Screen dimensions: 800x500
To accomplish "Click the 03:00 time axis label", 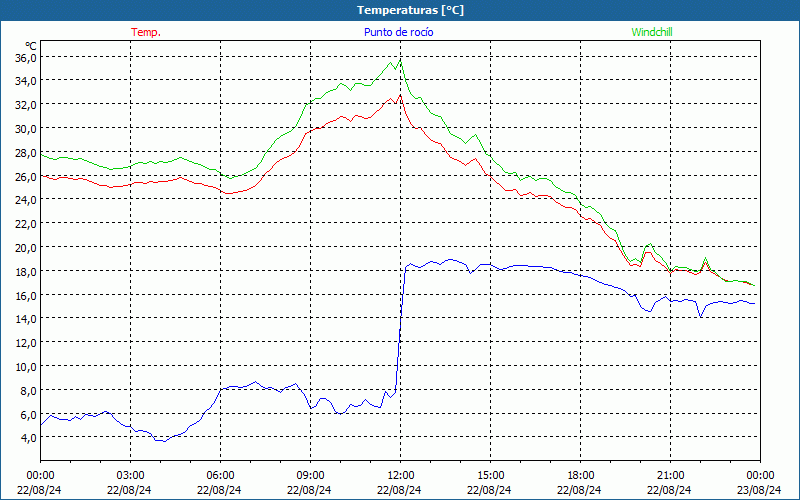I will point(130,476).
